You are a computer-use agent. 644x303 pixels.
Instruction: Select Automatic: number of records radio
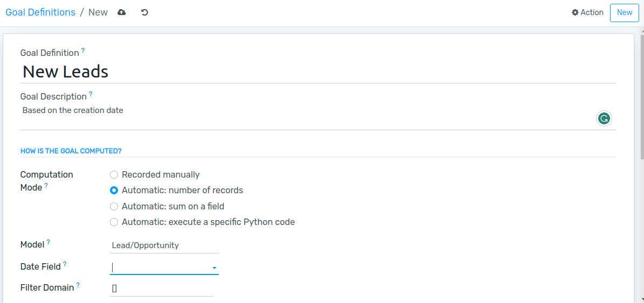(114, 191)
